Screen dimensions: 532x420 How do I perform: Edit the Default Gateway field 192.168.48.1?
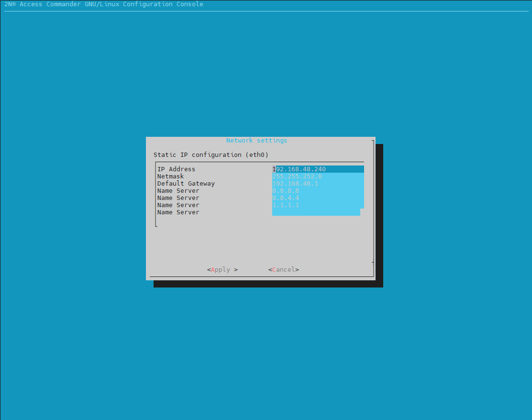coord(318,184)
